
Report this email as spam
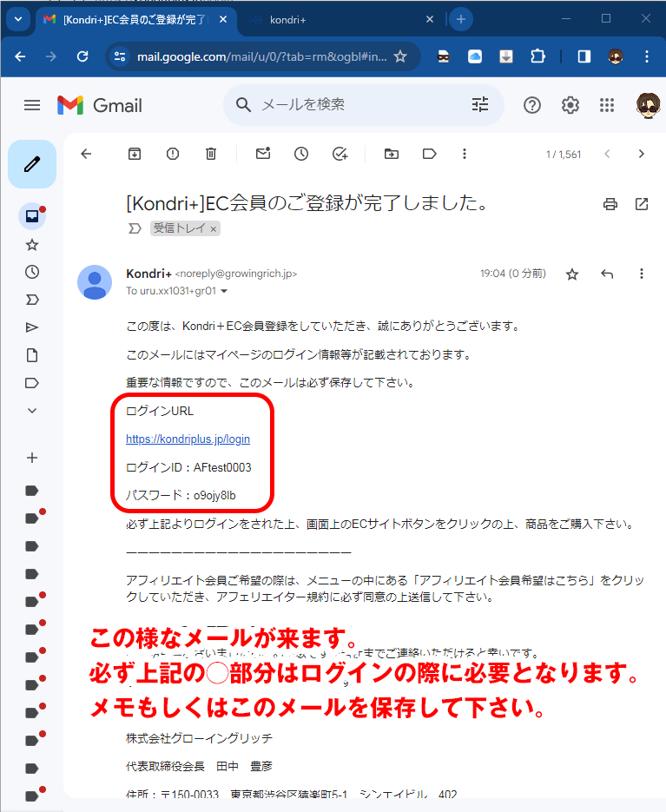[x=173, y=154]
